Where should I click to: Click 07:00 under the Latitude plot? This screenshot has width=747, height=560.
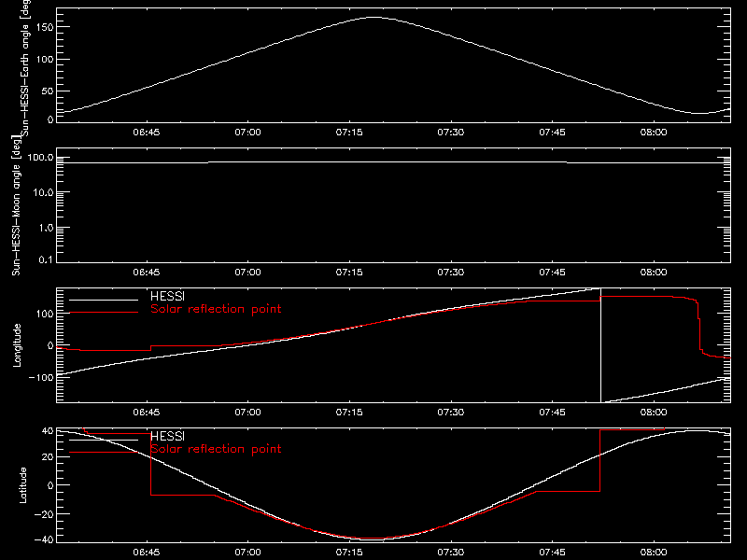(247, 553)
